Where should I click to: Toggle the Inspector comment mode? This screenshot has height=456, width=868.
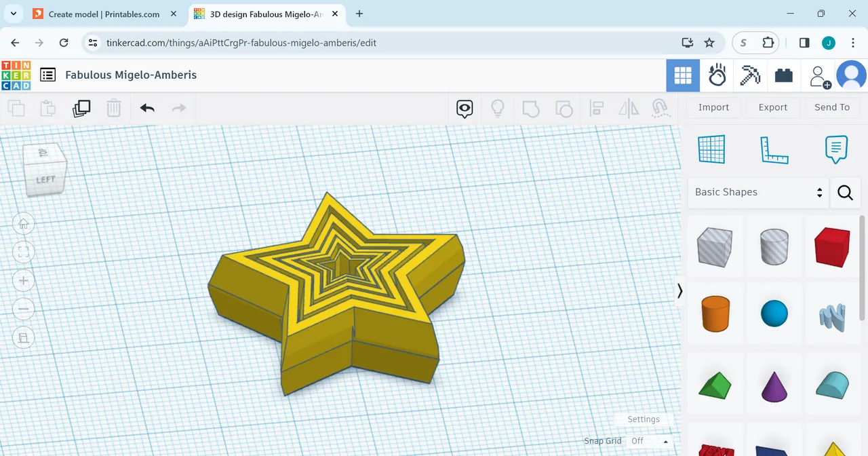click(x=464, y=108)
